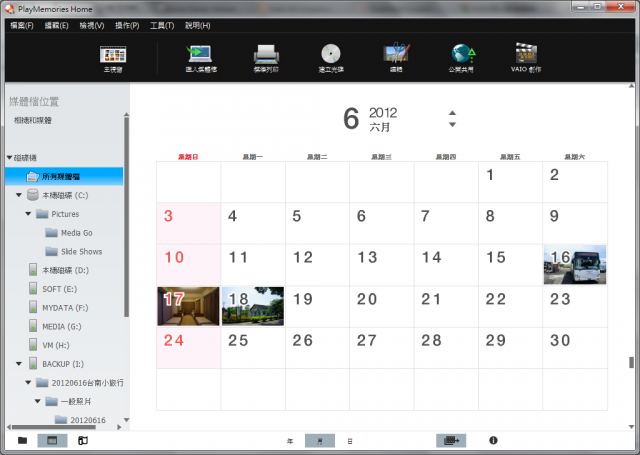Switch calendar to 日 day view
The image size is (640, 455).
[350, 441]
